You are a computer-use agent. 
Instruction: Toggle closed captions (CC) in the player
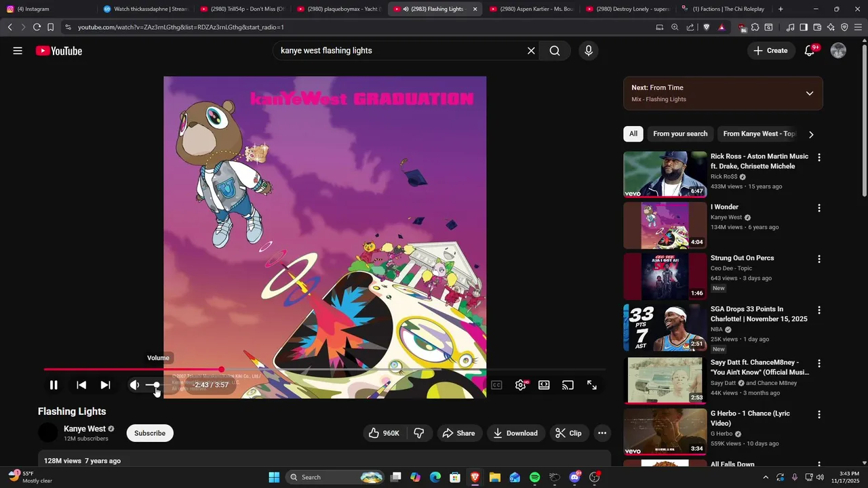(x=496, y=385)
